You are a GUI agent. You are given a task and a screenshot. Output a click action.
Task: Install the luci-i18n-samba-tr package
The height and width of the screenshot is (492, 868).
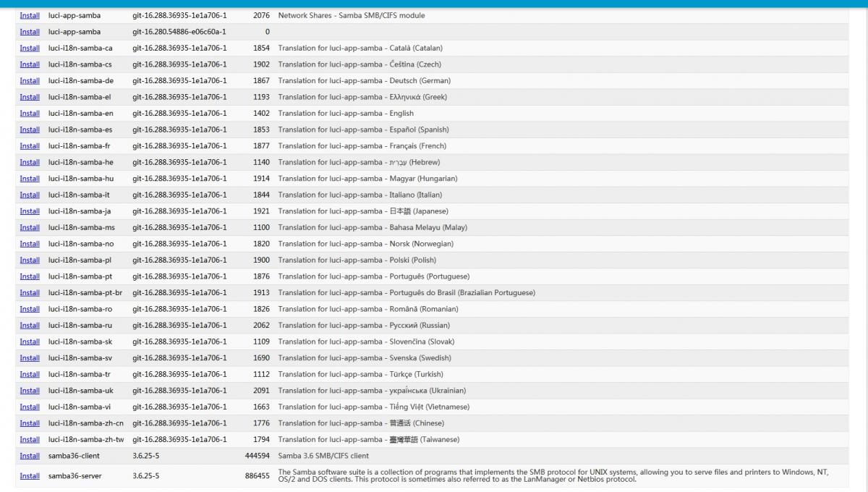(30, 374)
